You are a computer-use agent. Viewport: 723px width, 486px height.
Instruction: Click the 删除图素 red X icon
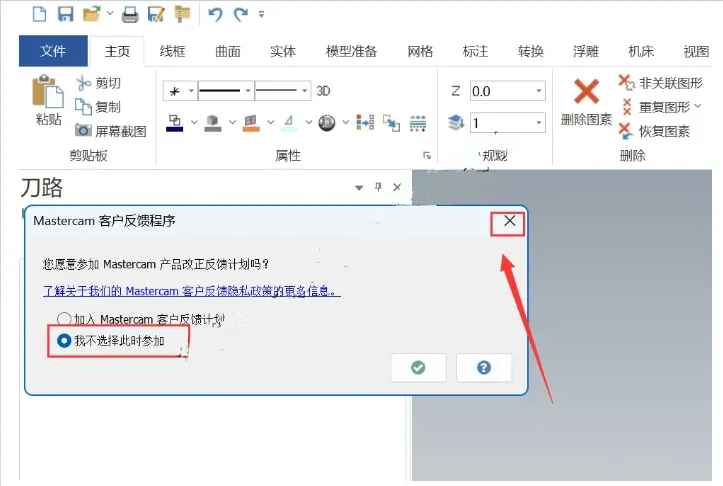click(x=586, y=91)
